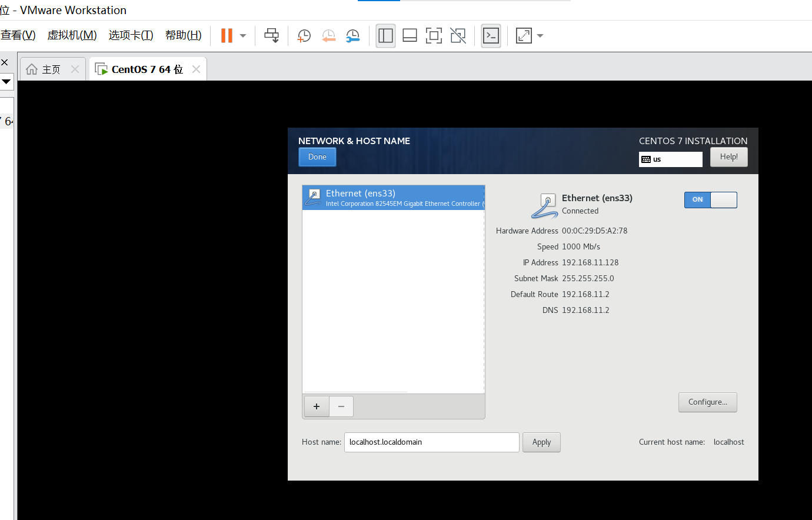The width and height of the screenshot is (812, 520).
Task: Click the Ethernet cable icon in details pane
Action: (x=545, y=206)
